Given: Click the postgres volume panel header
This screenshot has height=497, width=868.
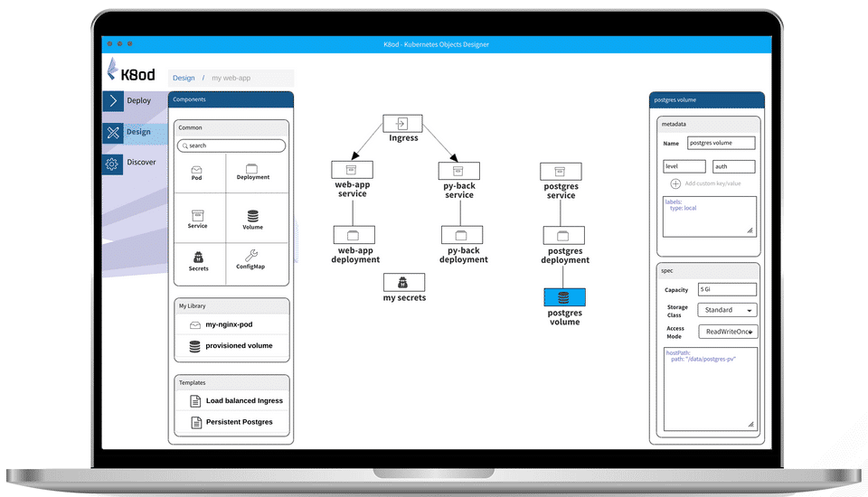Looking at the screenshot, I should [706, 100].
